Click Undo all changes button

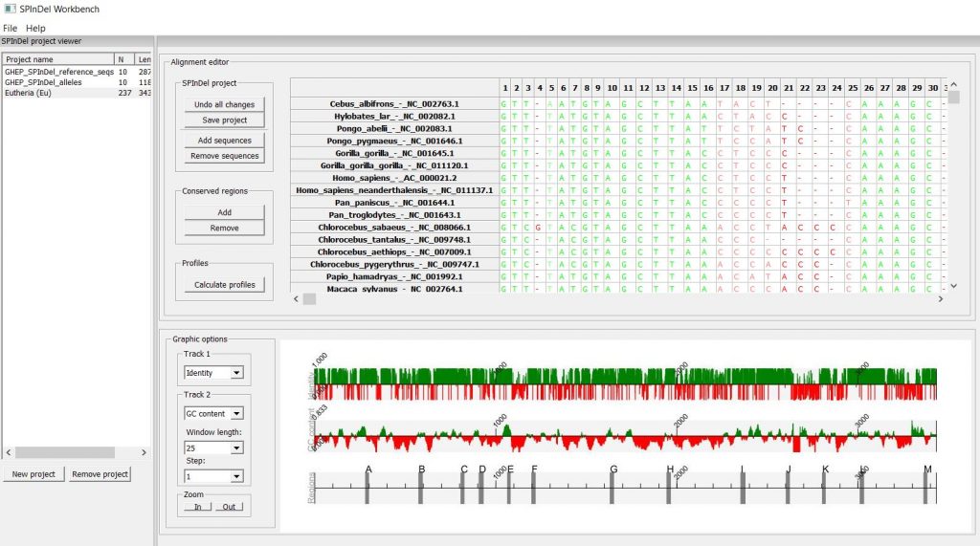(224, 104)
